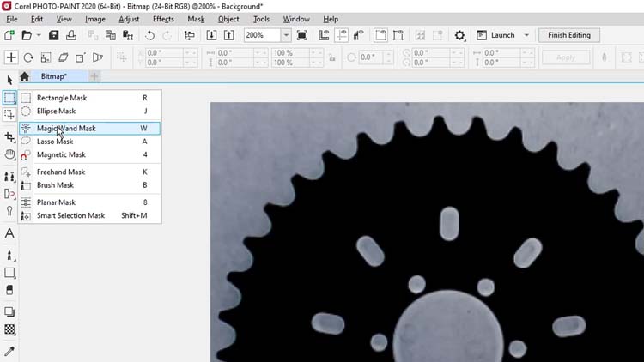
Task: Select Scale mode in property bar
Action: click(46, 57)
